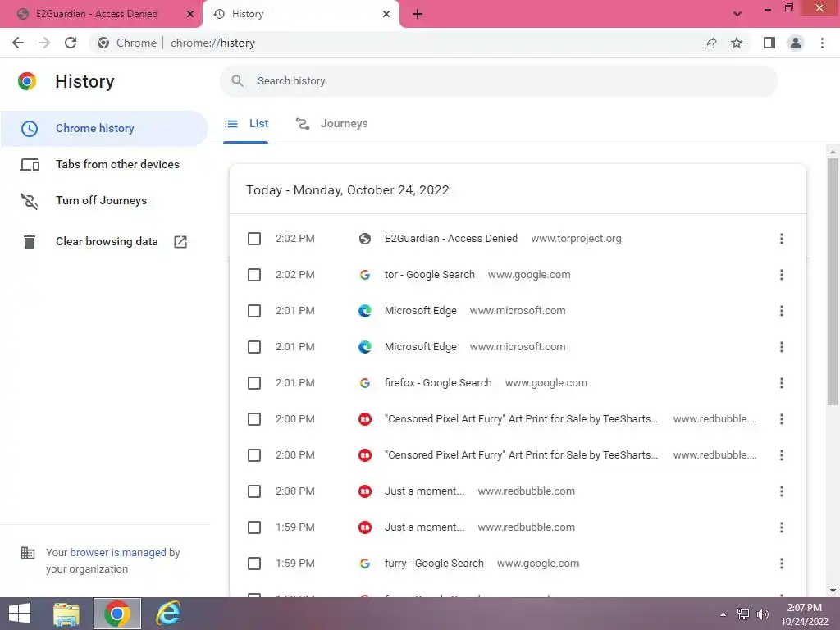The height and width of the screenshot is (630, 840).
Task: Open actions menu for 2:00 PM Just a moment entry
Action: 782,491
